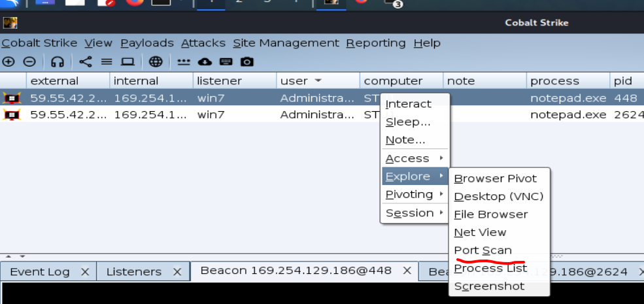
Task: Sort by the process column header
Action: click(x=568, y=81)
